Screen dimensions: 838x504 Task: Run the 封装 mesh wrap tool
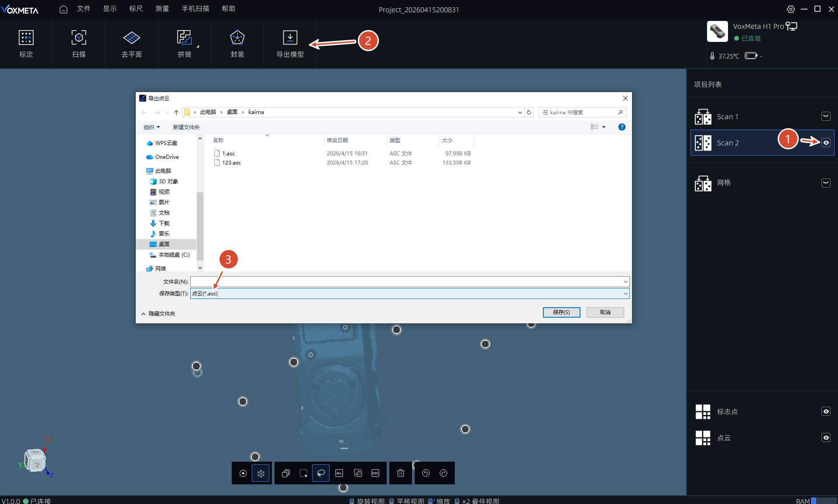[237, 43]
